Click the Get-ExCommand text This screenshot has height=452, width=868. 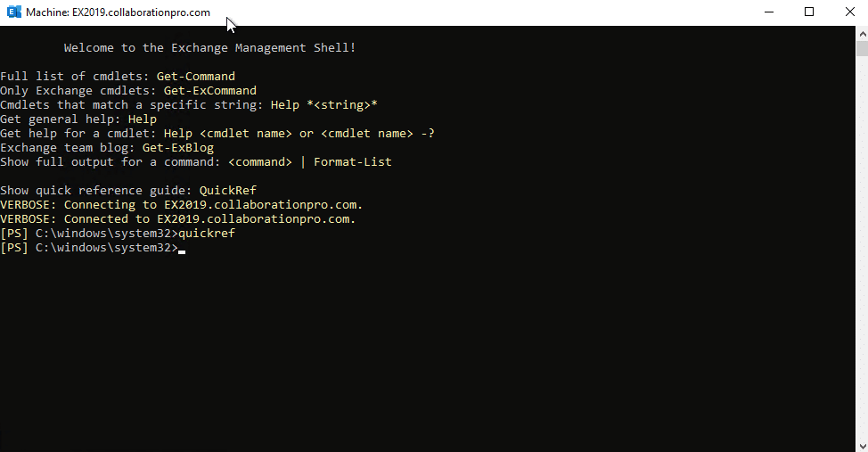[210, 91]
